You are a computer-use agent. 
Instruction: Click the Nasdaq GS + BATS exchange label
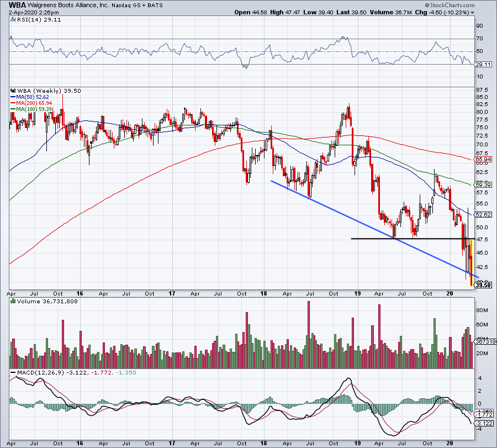coord(138,6)
